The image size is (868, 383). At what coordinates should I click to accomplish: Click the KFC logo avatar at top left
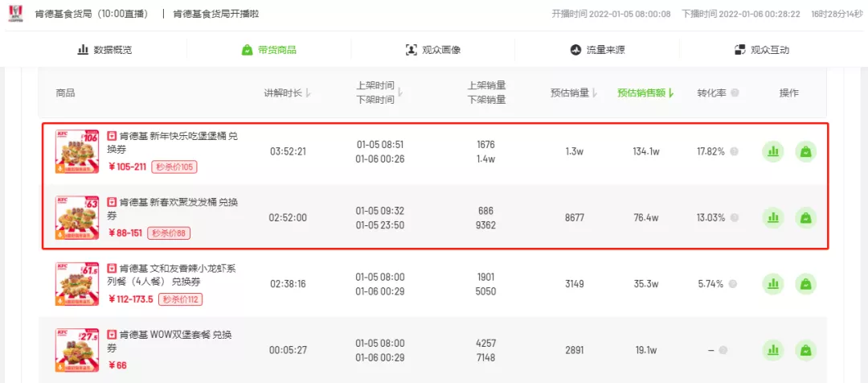15,14
